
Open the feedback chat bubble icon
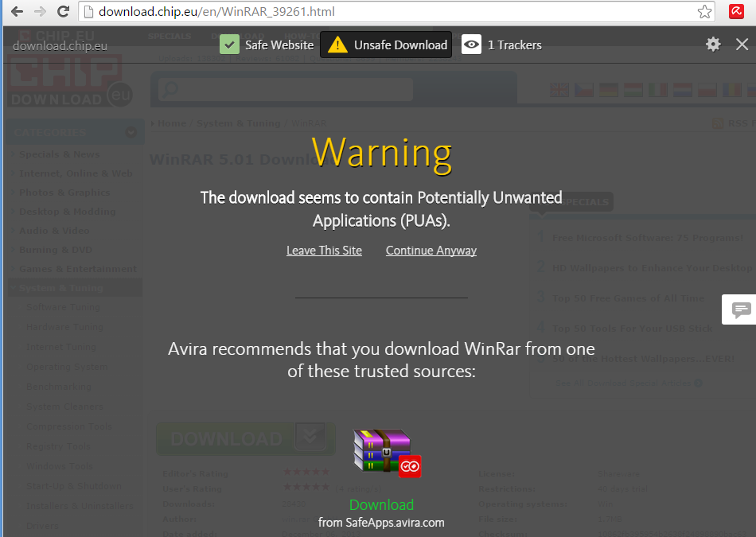click(741, 309)
